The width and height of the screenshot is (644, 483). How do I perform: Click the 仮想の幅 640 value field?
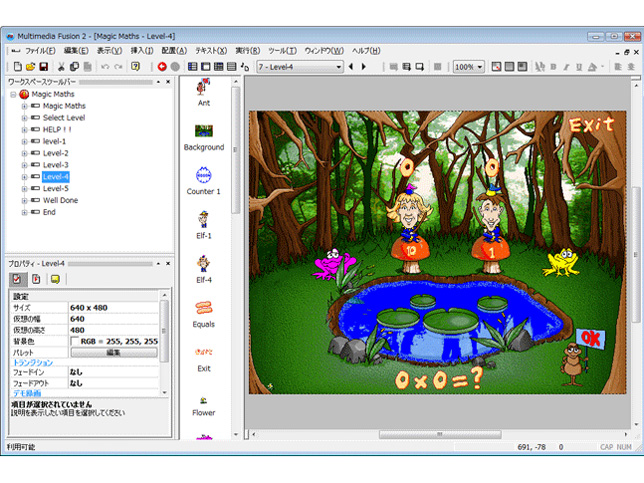113,319
